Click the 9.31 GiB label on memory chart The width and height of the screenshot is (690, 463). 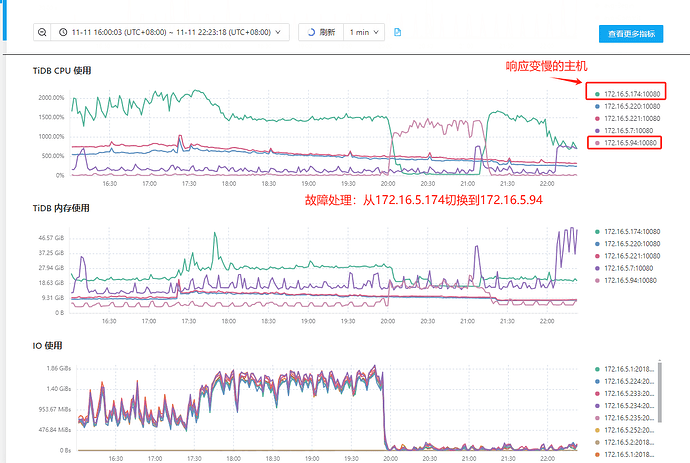(x=53, y=298)
